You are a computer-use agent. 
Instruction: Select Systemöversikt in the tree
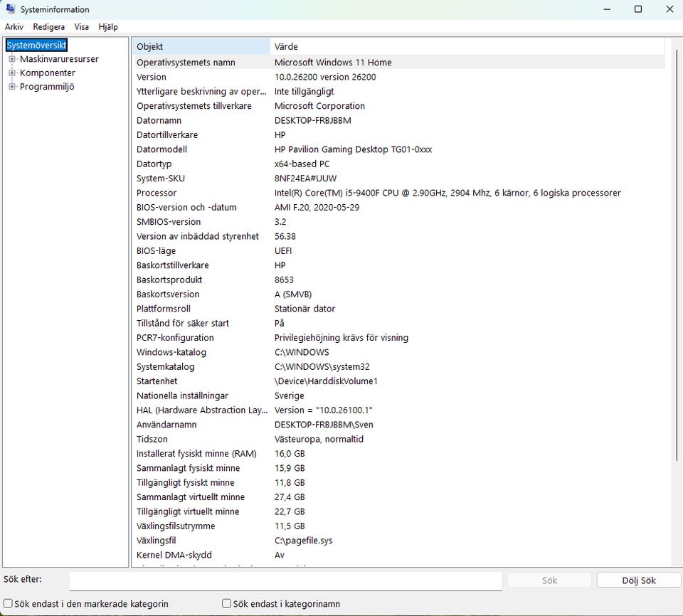coord(36,46)
